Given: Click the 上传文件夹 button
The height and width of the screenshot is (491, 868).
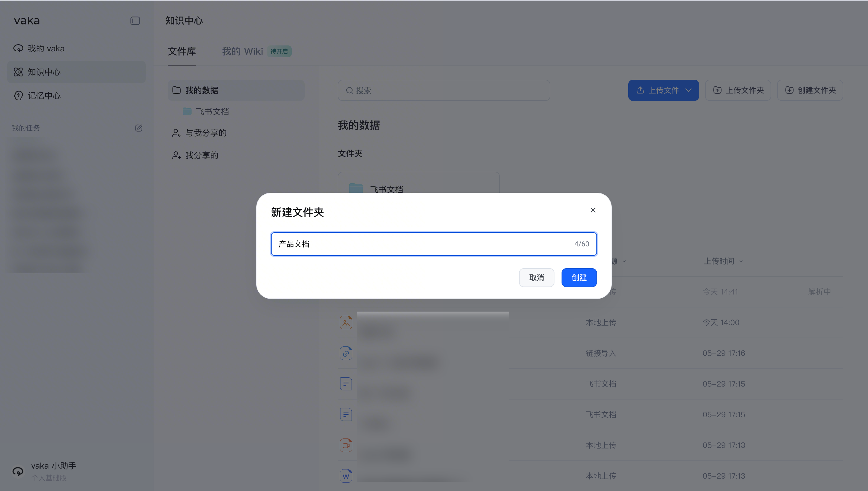Looking at the screenshot, I should [738, 90].
